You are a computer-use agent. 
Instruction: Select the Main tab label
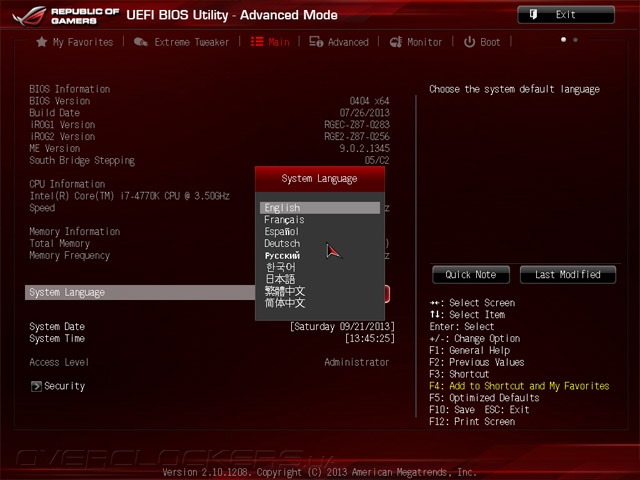coord(279,42)
